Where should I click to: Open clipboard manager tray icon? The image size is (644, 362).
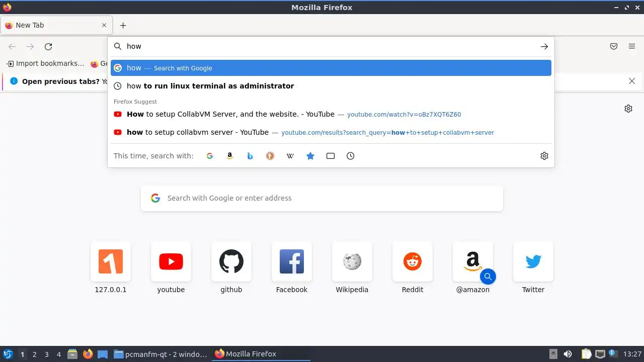[586, 354]
